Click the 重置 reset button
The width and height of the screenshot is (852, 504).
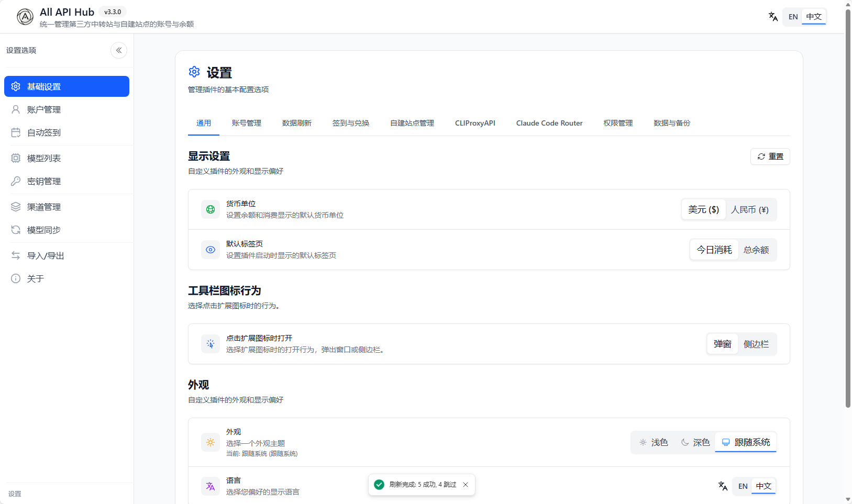point(770,156)
